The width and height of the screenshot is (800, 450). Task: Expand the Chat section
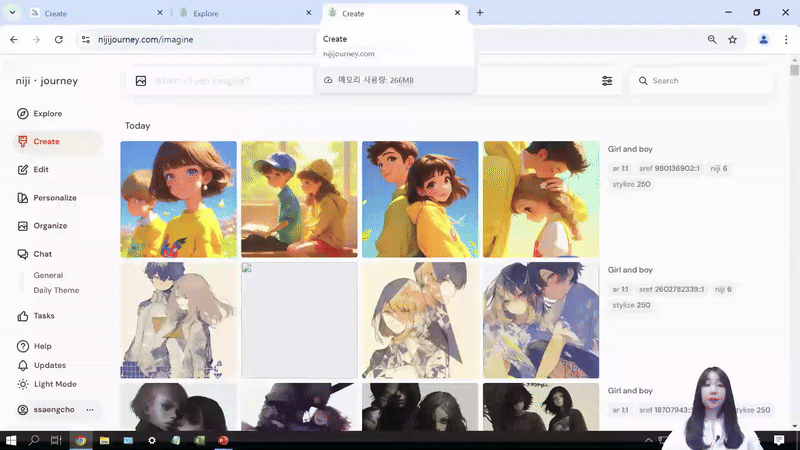point(42,254)
